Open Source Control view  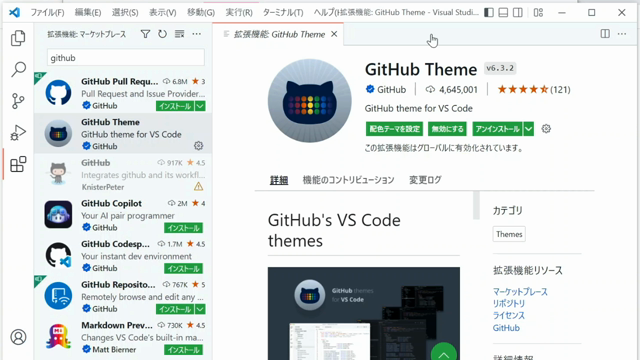(18, 101)
